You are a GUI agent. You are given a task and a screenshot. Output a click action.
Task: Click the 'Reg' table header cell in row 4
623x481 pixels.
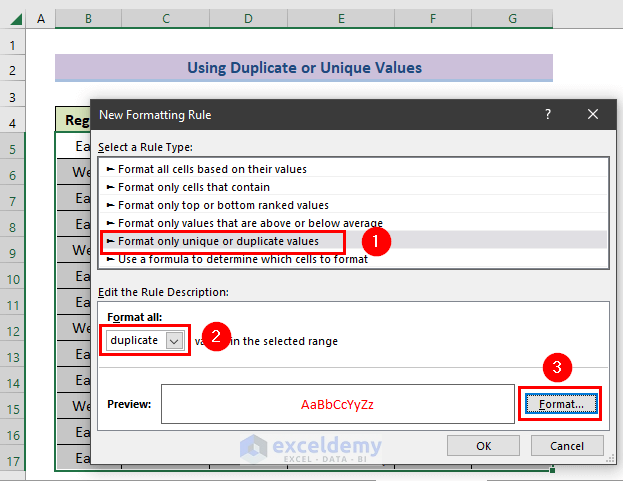coord(73,120)
